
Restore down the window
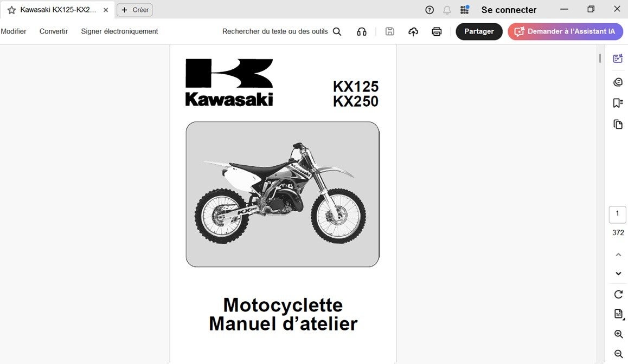pos(591,9)
